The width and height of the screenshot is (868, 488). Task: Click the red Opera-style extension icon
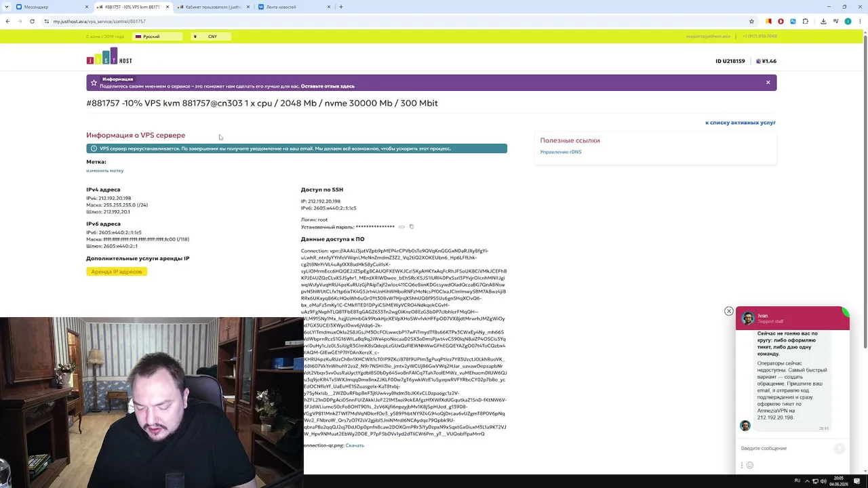pyautogui.click(x=781, y=21)
